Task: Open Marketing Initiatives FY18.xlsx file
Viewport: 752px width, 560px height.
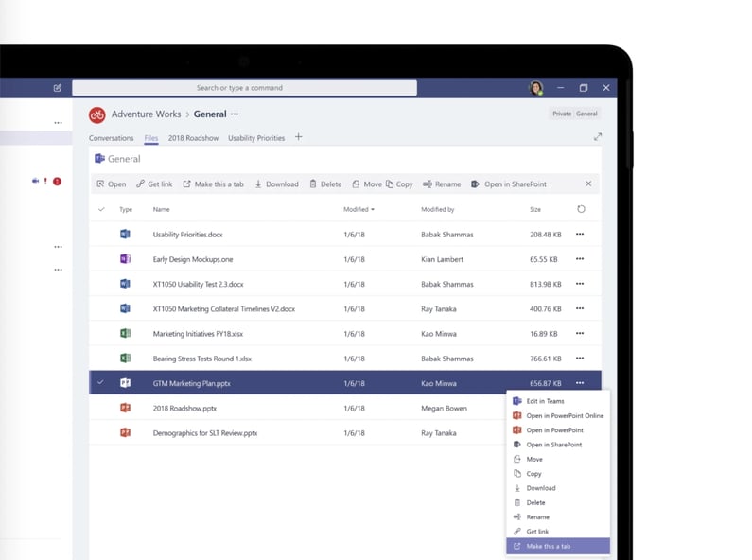Action: 198,334
